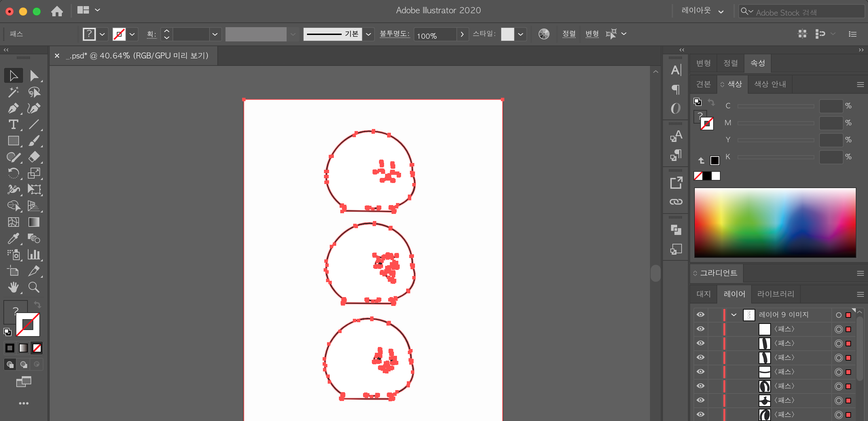Select the Perspective Grid tool
This screenshot has width=868, height=421.
click(x=34, y=205)
